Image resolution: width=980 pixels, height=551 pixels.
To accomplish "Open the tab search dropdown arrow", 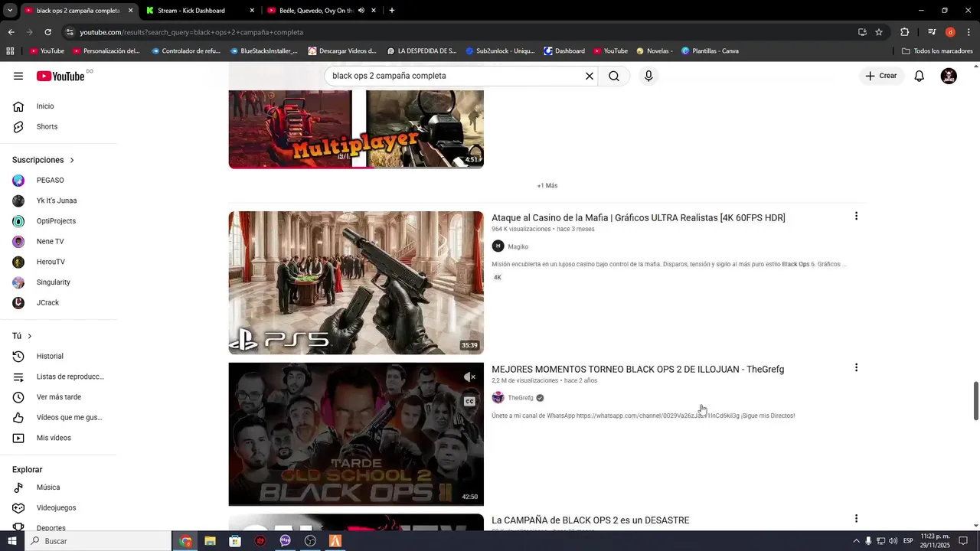I will click(x=10, y=11).
